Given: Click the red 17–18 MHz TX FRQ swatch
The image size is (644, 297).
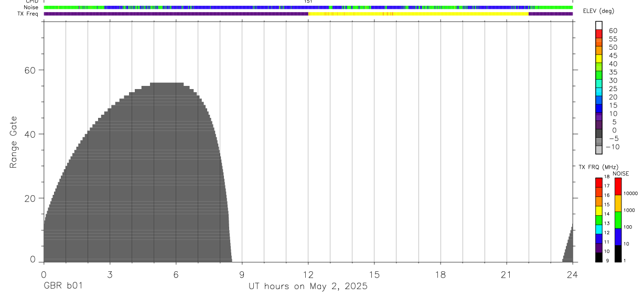Looking at the screenshot, I should tap(599, 182).
